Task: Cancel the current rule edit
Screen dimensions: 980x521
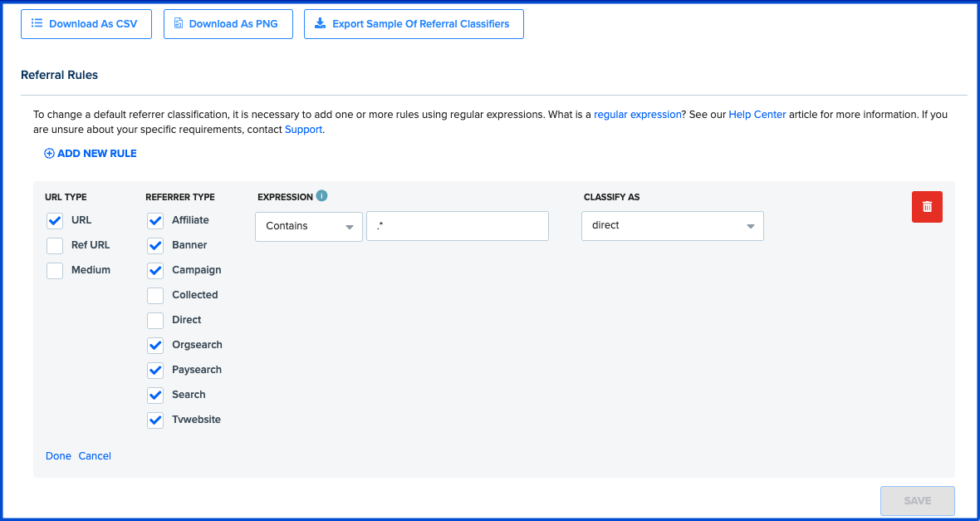Action: pos(95,455)
